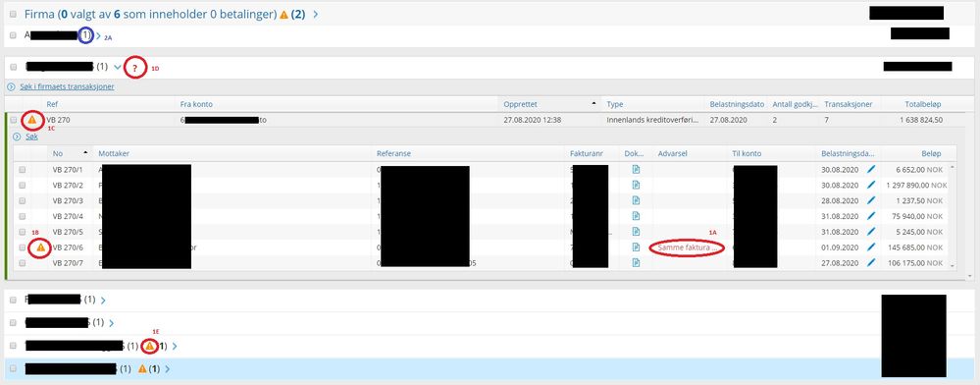Image resolution: width=980 pixels, height=385 pixels.
Task: Edit date pencil icon for VB 270/2
Action: 871,185
